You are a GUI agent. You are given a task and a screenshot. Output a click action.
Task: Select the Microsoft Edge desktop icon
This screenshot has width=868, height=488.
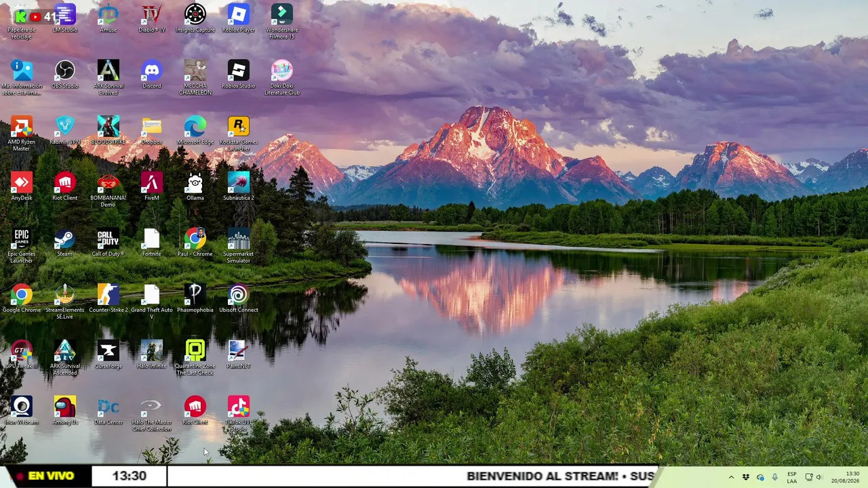195,130
